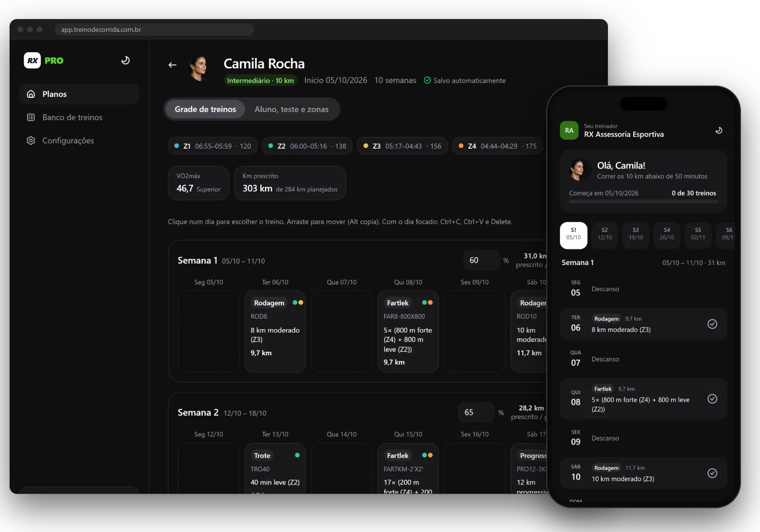Click the Km prescrito 303 km card

click(290, 183)
